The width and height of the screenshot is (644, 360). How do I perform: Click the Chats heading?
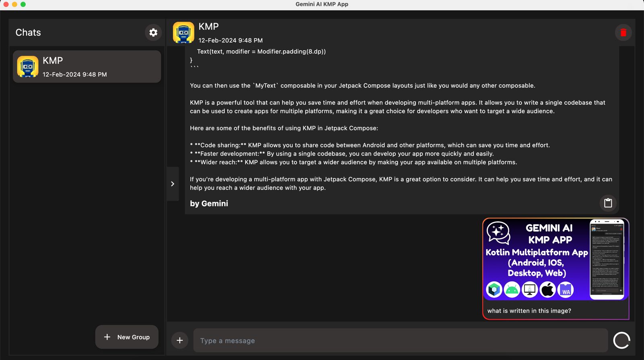pyautogui.click(x=28, y=33)
